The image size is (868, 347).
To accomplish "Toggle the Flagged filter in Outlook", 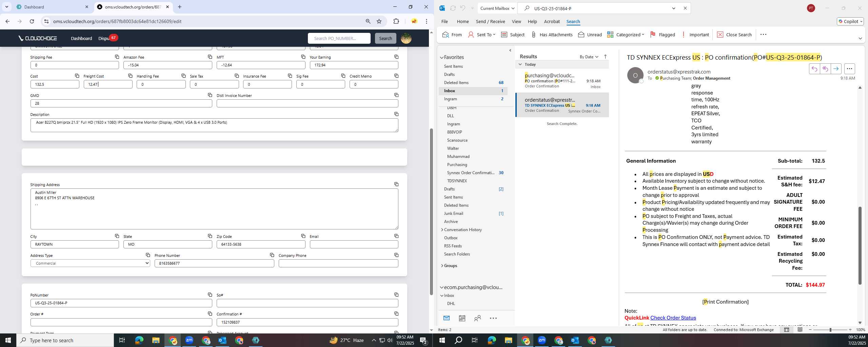I will (663, 35).
